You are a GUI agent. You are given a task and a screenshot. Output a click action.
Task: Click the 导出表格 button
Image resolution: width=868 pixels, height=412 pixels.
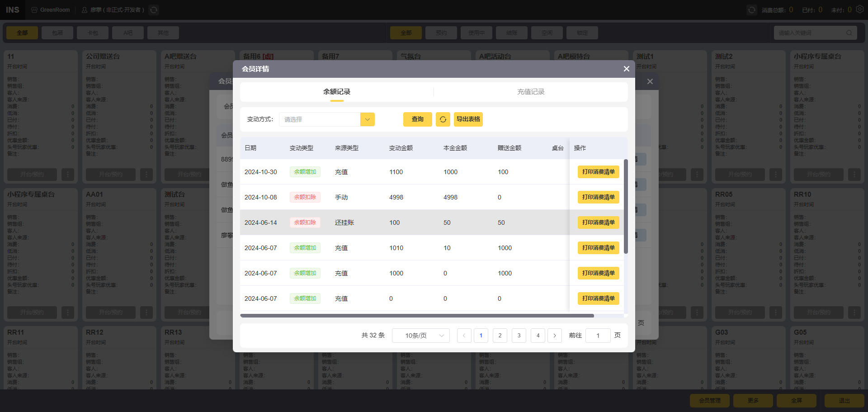tap(468, 119)
